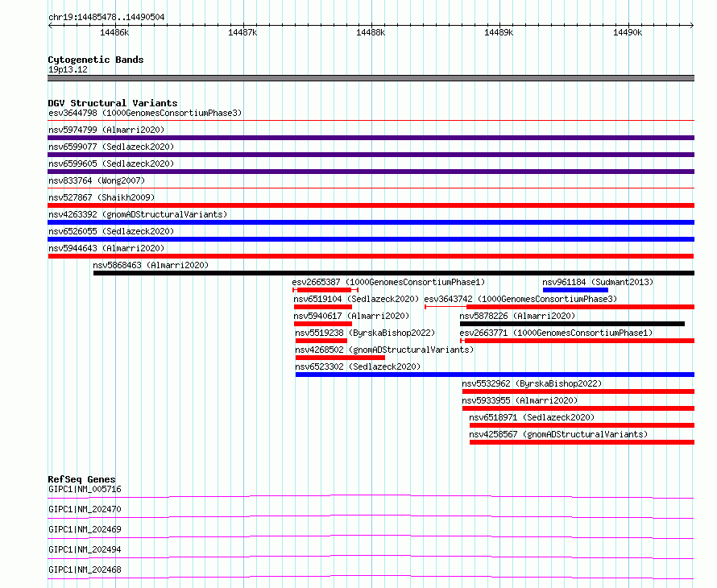
Task: Open the esv3643742 (1000GenomesConsortiumPhase3) label
Action: pyautogui.click(x=520, y=299)
